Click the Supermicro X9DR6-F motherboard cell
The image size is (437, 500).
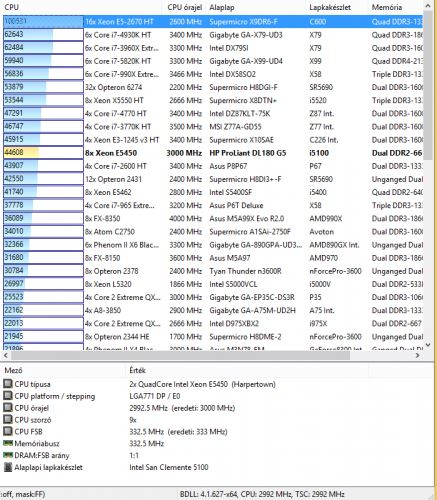(x=243, y=22)
